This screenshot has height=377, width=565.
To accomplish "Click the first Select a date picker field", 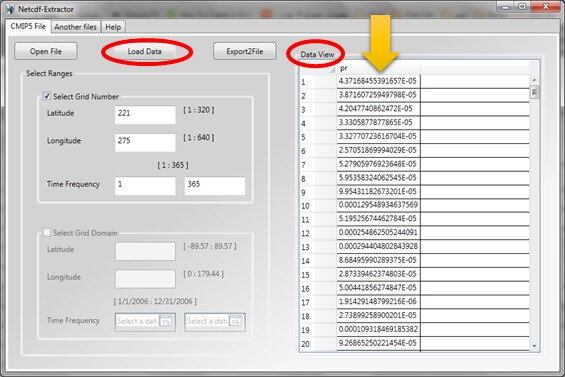I will (145, 322).
